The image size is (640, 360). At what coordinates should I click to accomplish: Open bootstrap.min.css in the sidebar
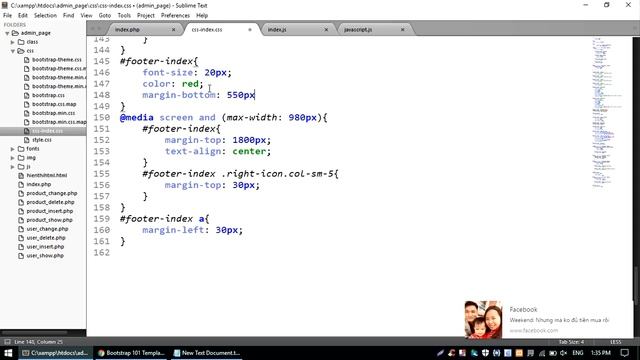point(53,113)
